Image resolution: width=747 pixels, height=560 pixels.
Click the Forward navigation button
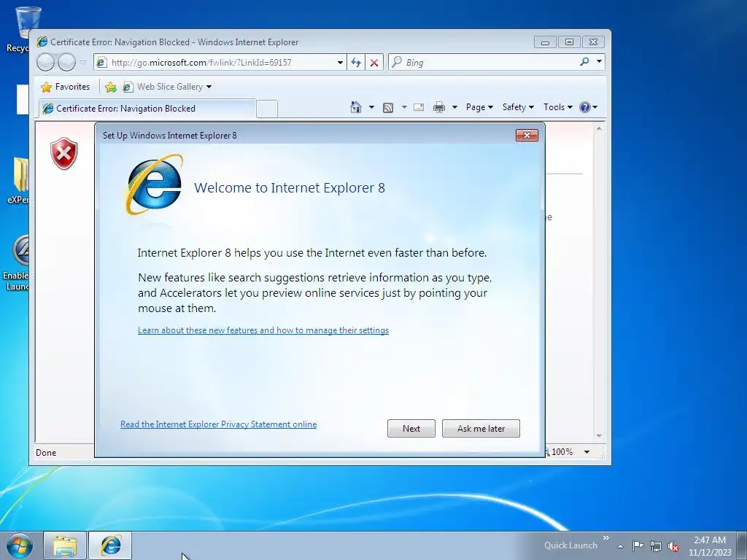pos(66,63)
